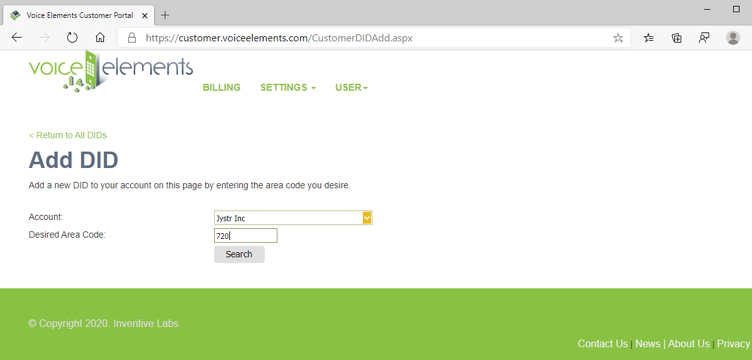Open the browser profile avatar
752x360 pixels.
(733, 38)
